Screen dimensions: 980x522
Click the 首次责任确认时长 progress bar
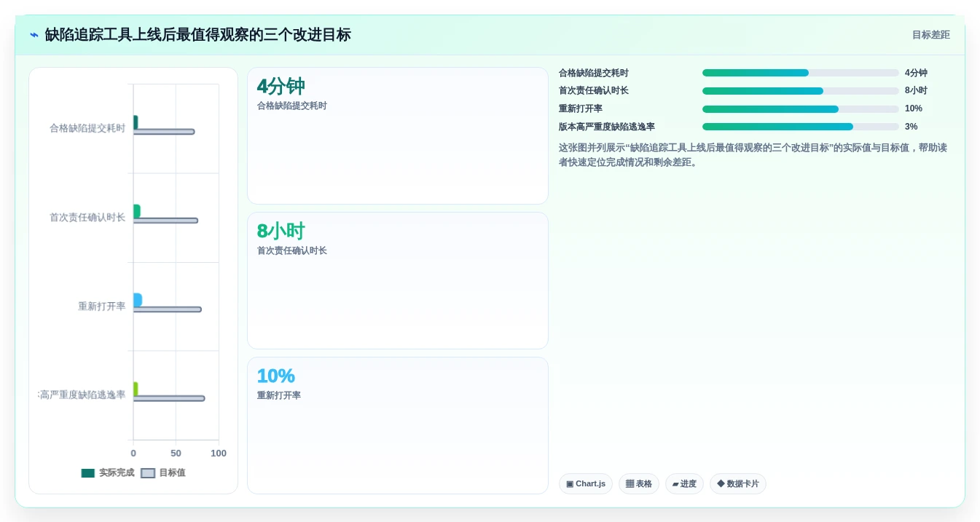point(800,91)
